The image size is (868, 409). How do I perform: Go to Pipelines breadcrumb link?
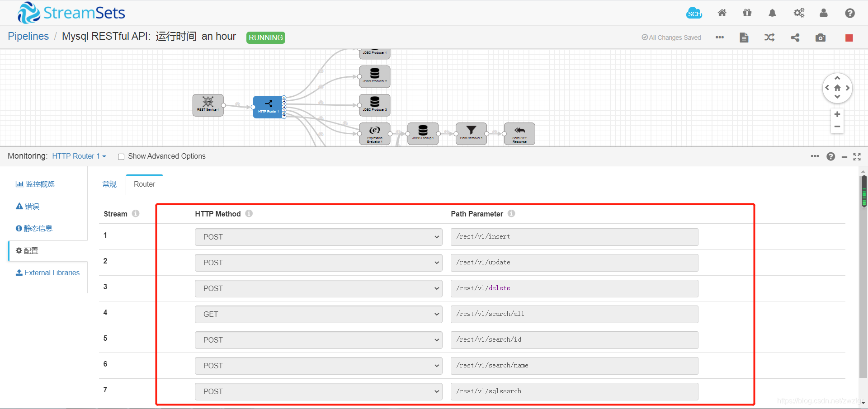[28, 36]
